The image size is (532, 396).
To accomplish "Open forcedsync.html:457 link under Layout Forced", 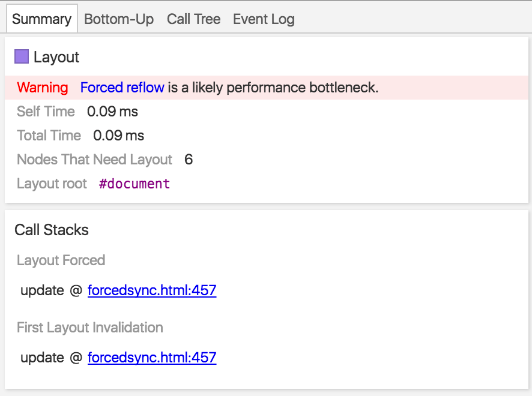I will pos(152,291).
